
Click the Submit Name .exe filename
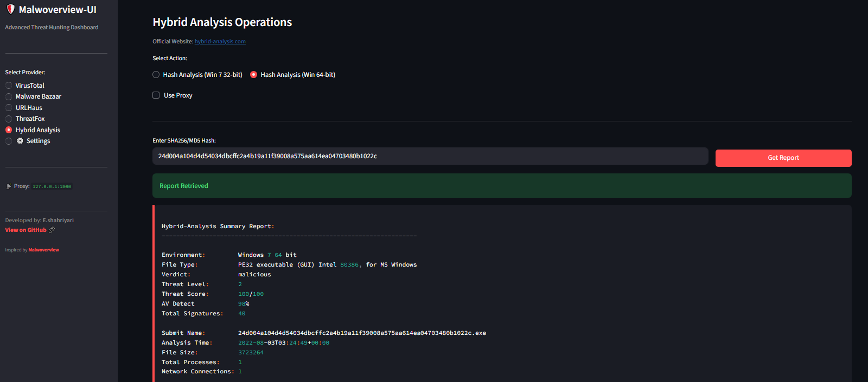click(362, 333)
